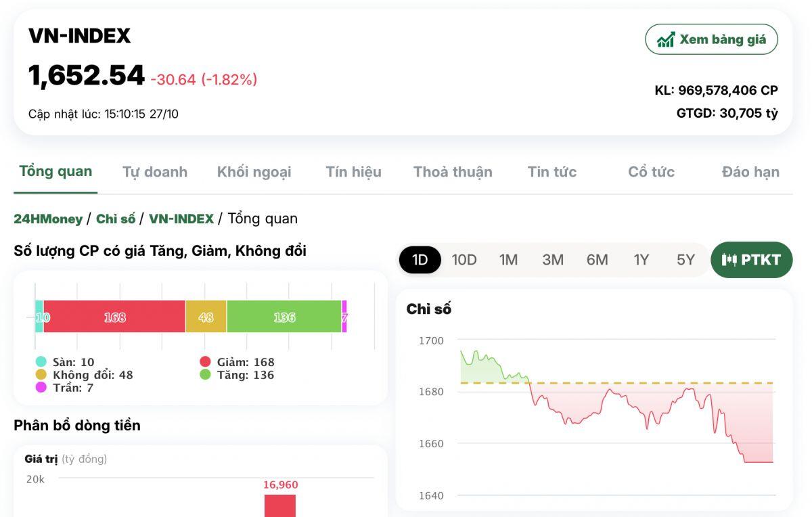This screenshot has width=812, height=517.
Task: Click the GTGD: 30,705 tỷ text
Action: tap(727, 113)
